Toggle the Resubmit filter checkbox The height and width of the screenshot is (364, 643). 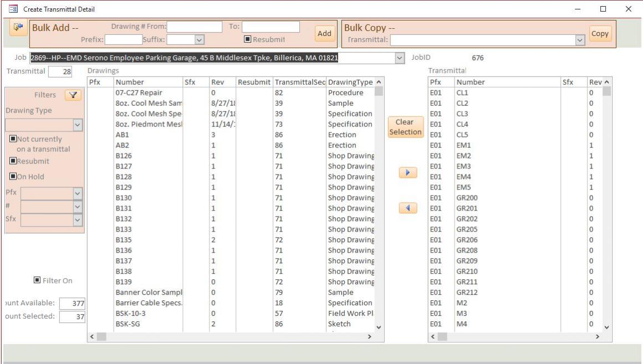13,161
